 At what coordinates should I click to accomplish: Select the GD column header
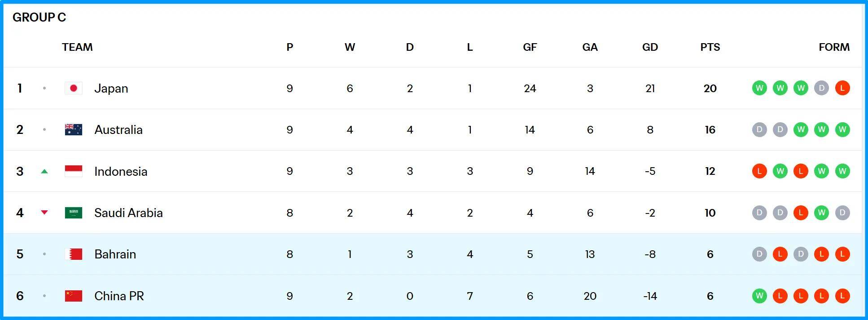click(x=650, y=47)
